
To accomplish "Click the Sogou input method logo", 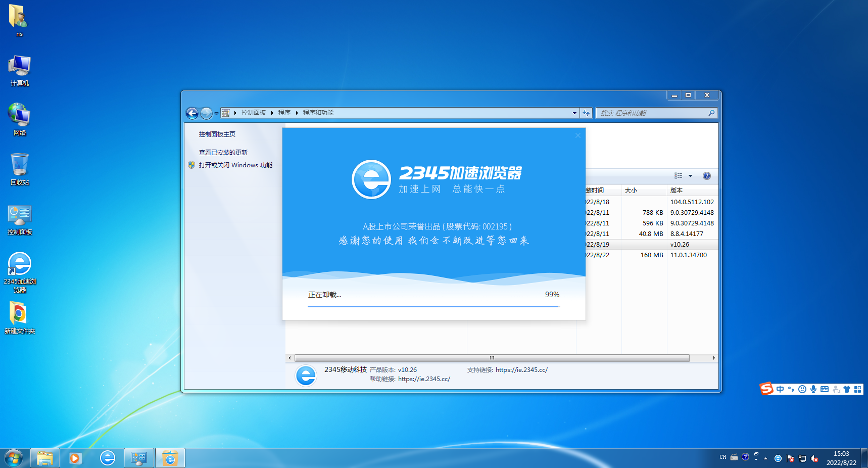I will pos(766,389).
